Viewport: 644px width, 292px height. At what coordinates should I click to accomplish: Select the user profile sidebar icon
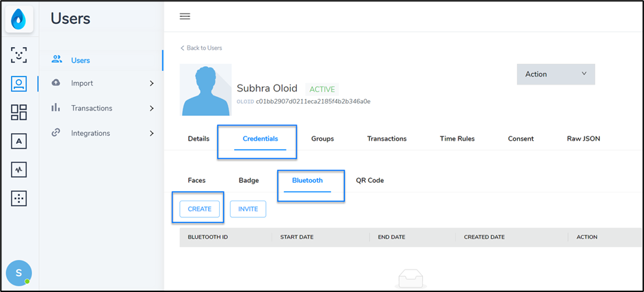click(x=19, y=84)
